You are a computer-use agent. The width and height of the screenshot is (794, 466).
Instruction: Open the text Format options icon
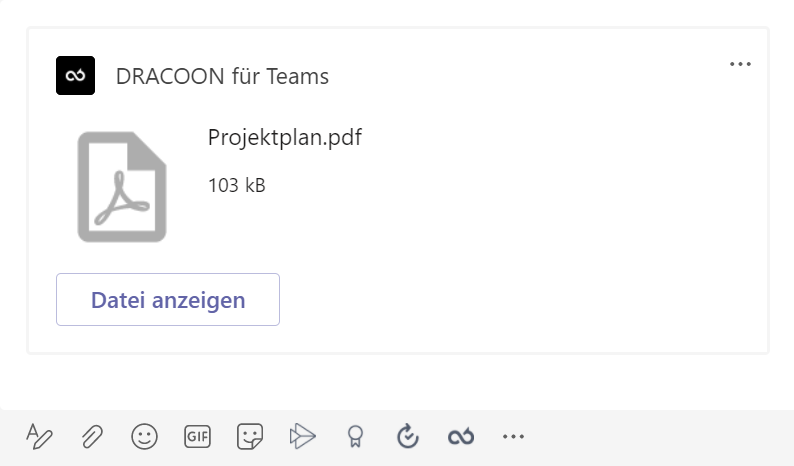(39, 436)
